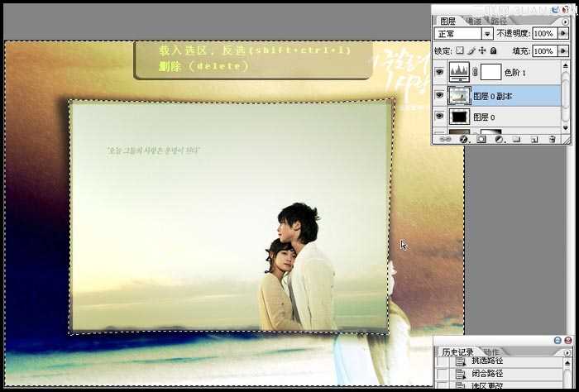The width and height of the screenshot is (579, 392).
Task: Click the delete layer trash icon
Action: (552, 140)
